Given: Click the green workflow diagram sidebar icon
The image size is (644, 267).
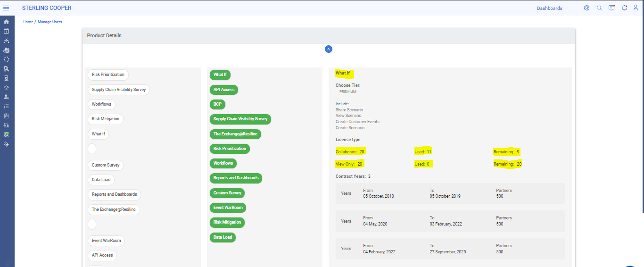Looking at the screenshot, I should [6, 134].
